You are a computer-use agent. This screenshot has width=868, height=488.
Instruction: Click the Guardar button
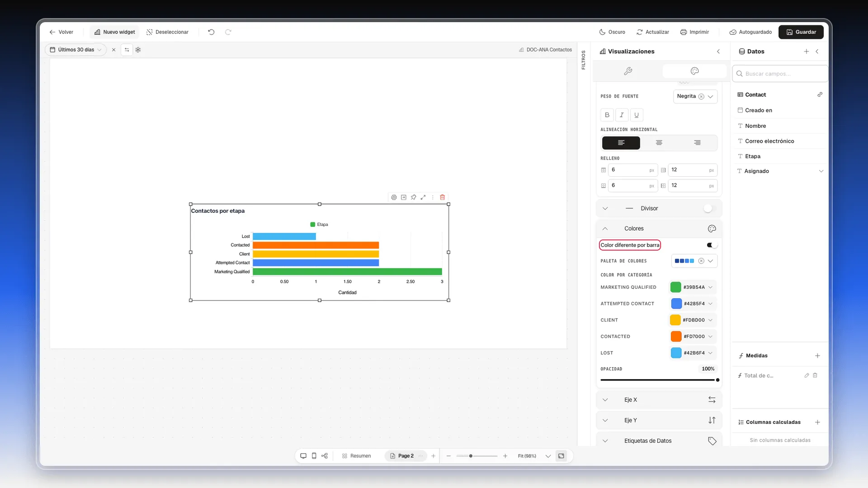801,32
